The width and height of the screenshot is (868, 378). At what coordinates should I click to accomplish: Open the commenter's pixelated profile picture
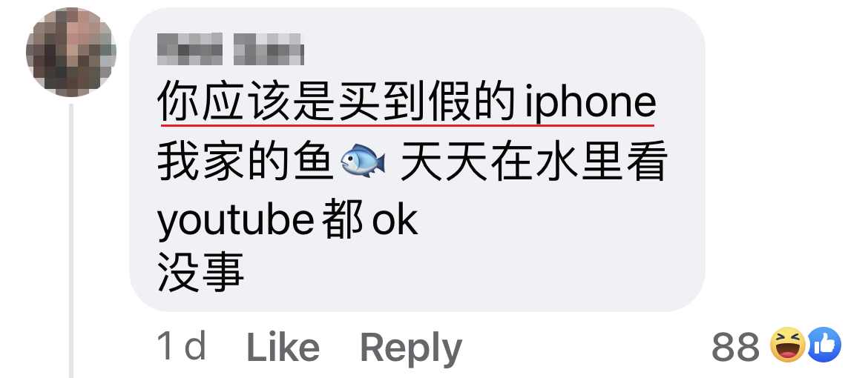pos(71,52)
